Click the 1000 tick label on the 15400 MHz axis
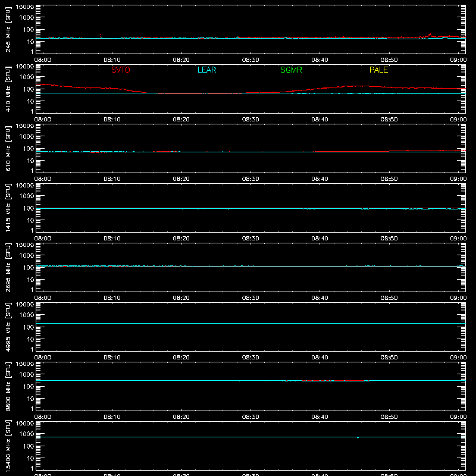 (x=27, y=434)
